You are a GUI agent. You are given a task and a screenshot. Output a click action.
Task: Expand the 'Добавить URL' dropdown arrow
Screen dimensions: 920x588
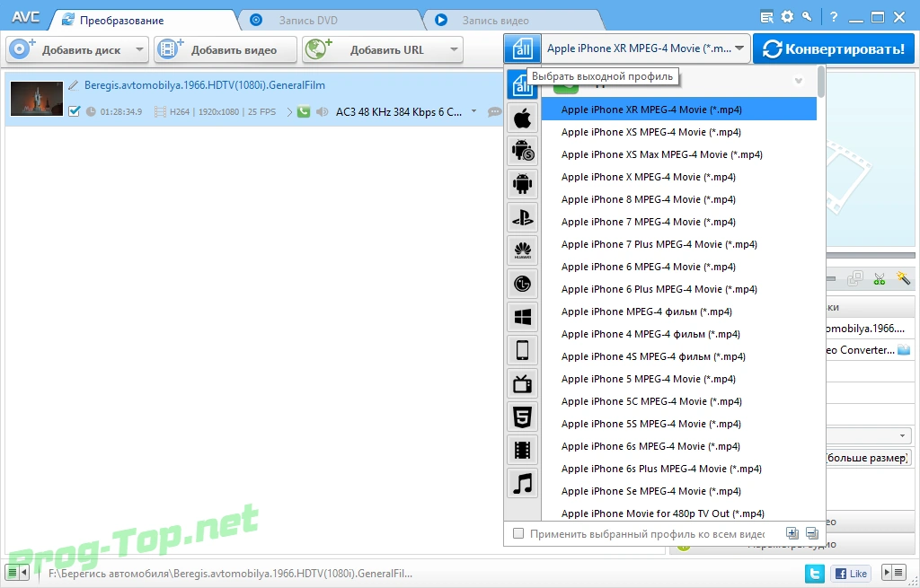pos(454,50)
